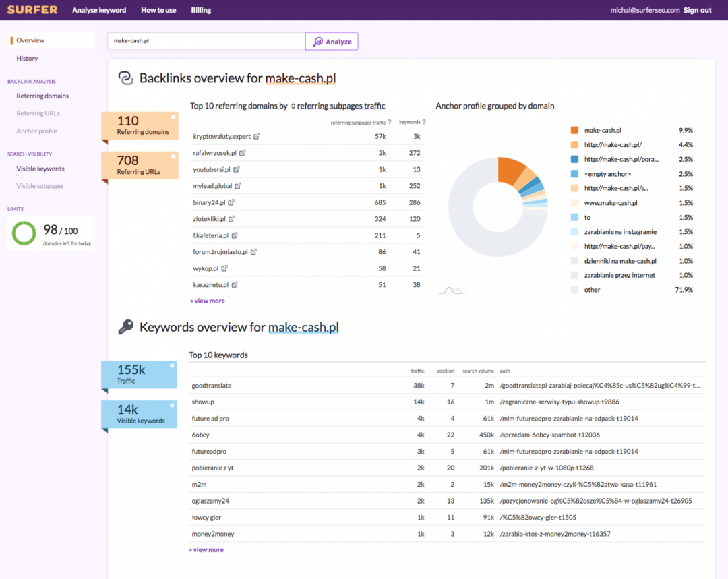
Task: Click help icon beside referring subpages traffic header
Action: [390, 122]
